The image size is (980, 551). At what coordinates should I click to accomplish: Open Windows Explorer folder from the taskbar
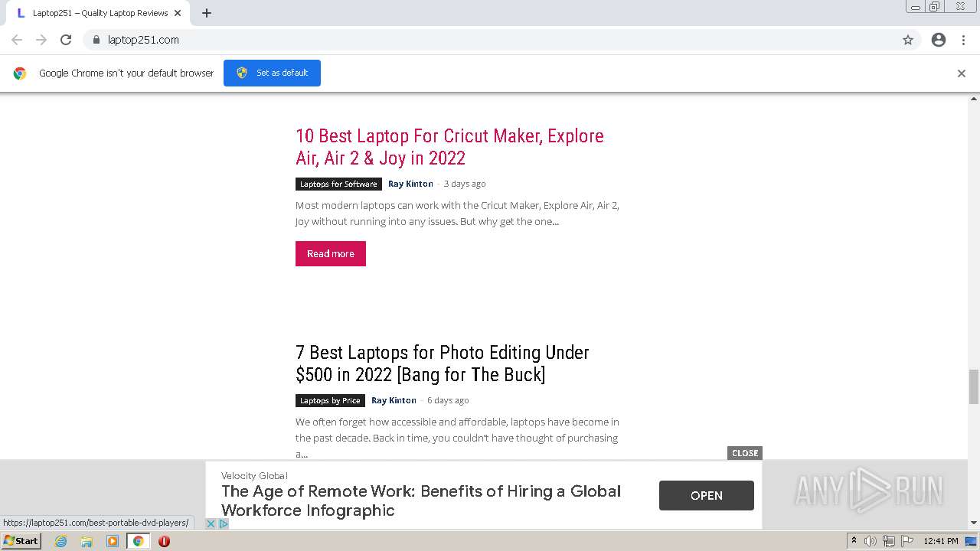point(87,541)
